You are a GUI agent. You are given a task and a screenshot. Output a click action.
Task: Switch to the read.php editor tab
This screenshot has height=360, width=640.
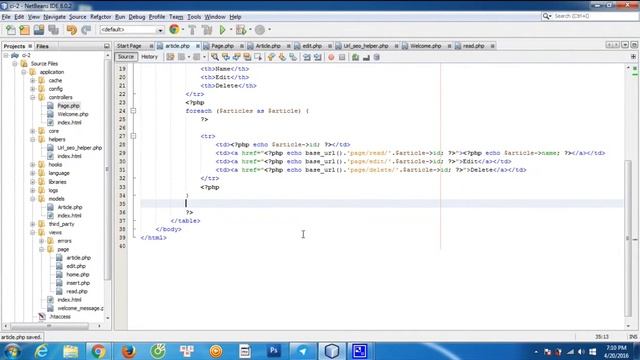[473, 46]
